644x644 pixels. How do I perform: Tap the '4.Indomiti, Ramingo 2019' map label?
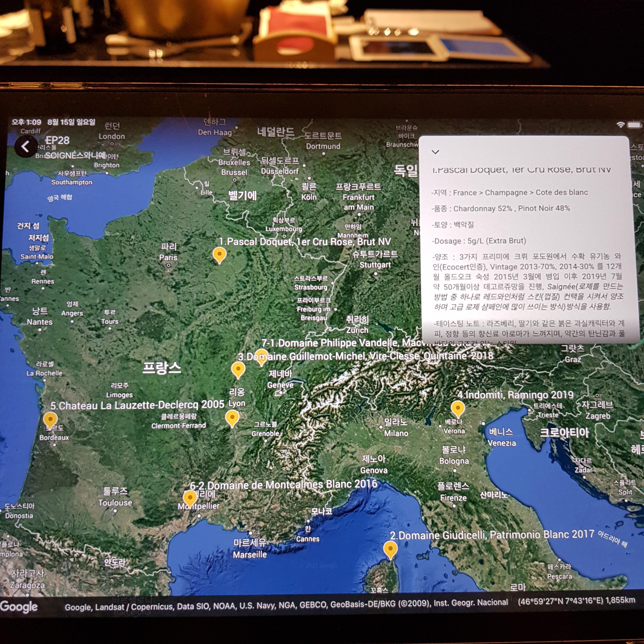[515, 395]
